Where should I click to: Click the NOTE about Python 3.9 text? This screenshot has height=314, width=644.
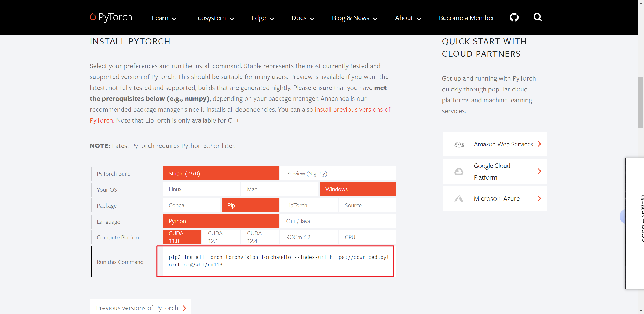[163, 146]
